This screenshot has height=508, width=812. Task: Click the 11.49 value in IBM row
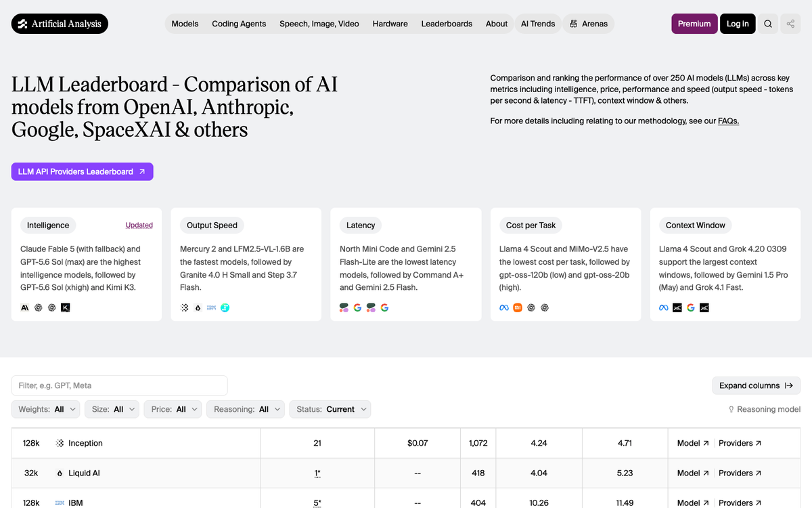625,503
